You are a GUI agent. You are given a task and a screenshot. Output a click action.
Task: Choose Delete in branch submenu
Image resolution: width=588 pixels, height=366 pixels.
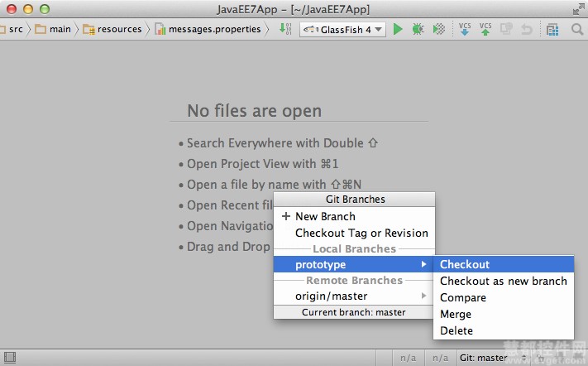click(x=504, y=330)
